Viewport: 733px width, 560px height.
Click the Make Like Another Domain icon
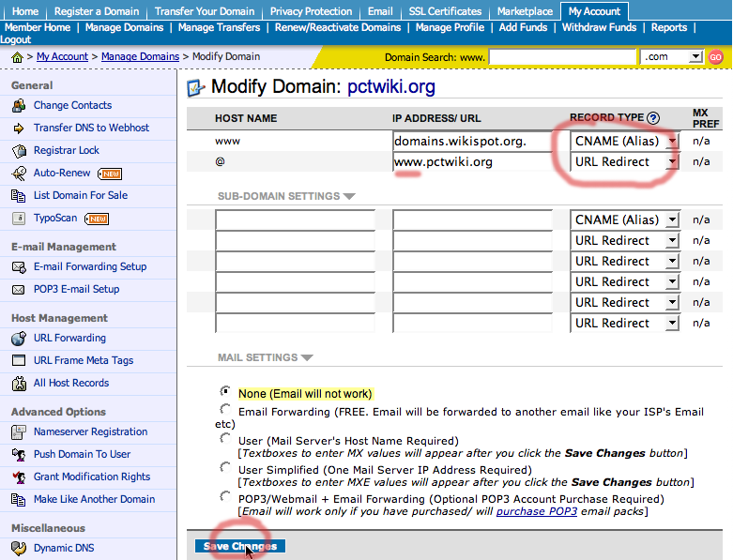point(19,500)
